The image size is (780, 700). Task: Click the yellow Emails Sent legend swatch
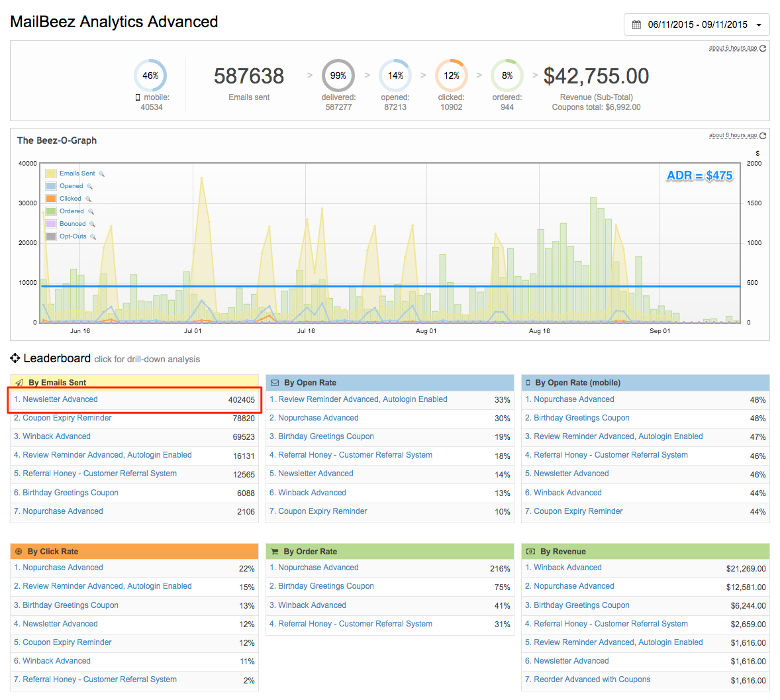coord(51,174)
